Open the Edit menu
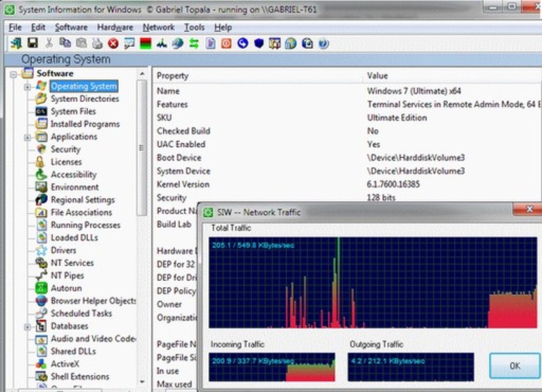The image size is (542, 392). pos(38,27)
